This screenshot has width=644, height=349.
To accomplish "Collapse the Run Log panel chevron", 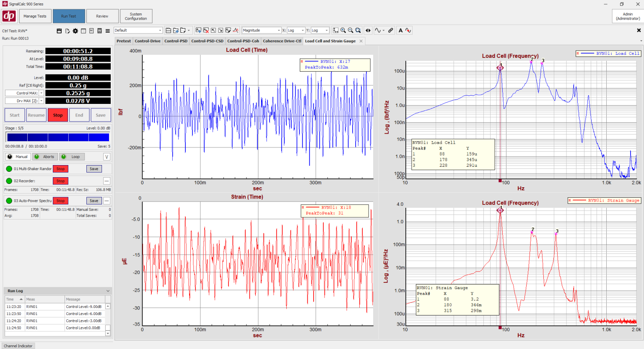I will pyautogui.click(x=108, y=291).
